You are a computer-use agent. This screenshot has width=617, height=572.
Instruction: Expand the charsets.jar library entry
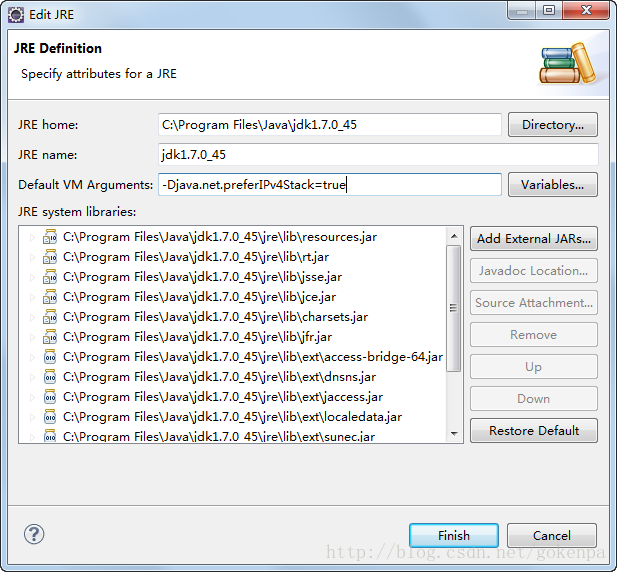pos(32,317)
